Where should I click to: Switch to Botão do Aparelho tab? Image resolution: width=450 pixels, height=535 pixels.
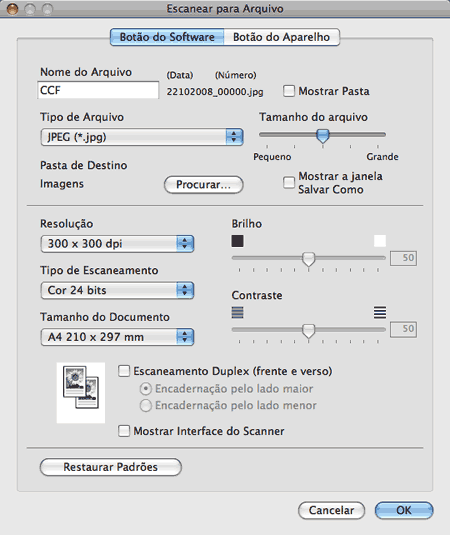pyautogui.click(x=281, y=37)
